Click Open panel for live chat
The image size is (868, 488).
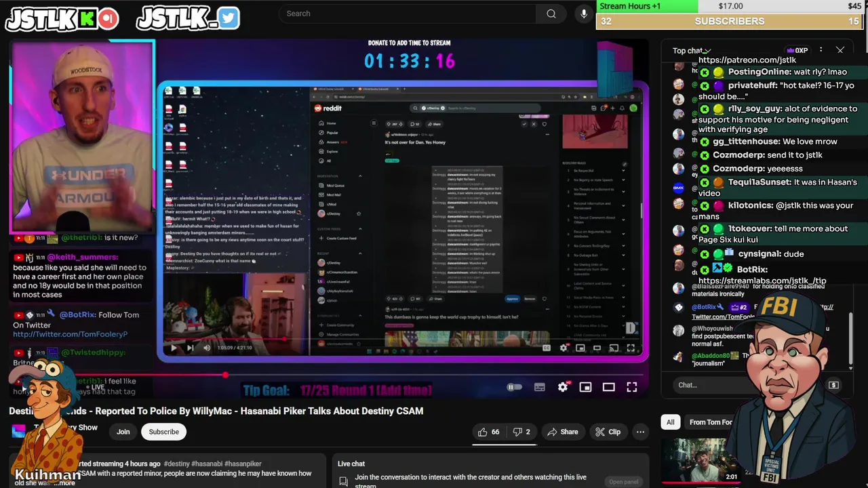[x=623, y=482]
